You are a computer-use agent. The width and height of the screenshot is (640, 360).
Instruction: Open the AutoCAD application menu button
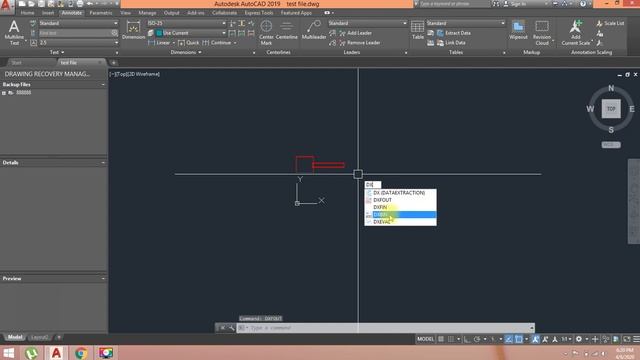[6, 6]
